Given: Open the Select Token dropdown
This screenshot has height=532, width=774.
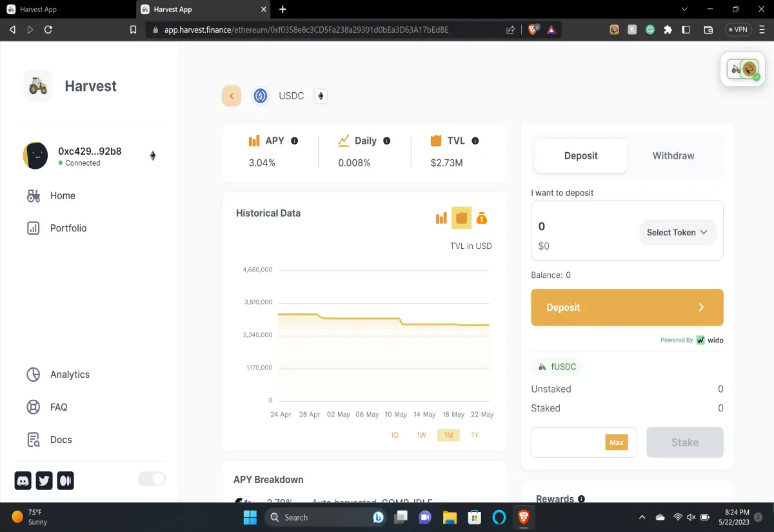Looking at the screenshot, I should click(x=678, y=232).
